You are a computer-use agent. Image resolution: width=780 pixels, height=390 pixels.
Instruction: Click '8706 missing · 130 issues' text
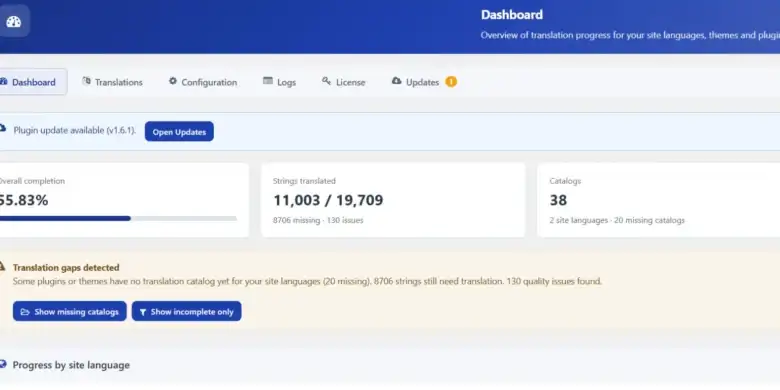tap(318, 220)
